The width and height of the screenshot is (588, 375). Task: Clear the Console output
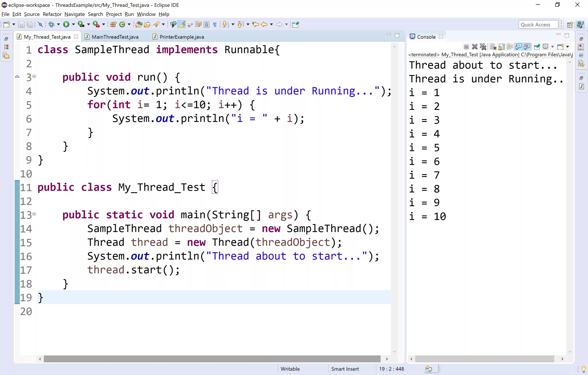[493, 47]
